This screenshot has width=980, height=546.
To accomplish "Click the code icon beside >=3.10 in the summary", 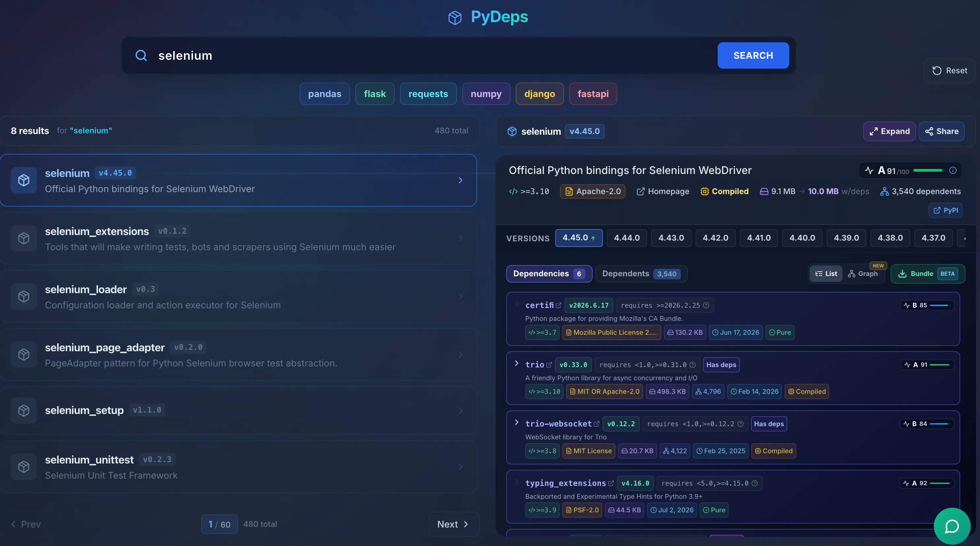I will (513, 192).
